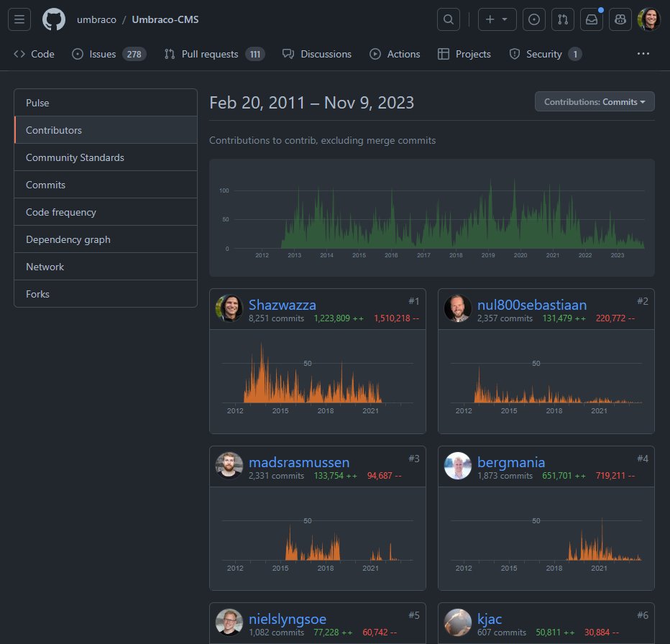Open the bergmania profile link
670x644 pixels.
[x=510, y=462]
